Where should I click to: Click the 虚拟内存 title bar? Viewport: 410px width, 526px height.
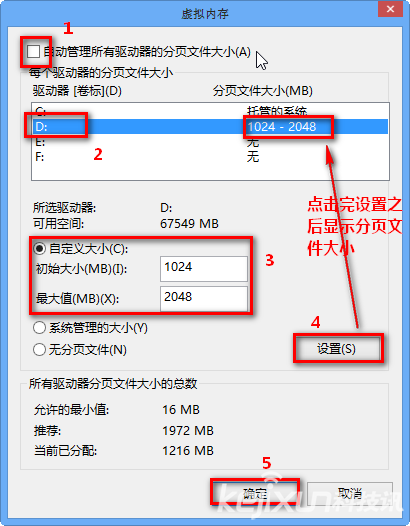pos(205,14)
